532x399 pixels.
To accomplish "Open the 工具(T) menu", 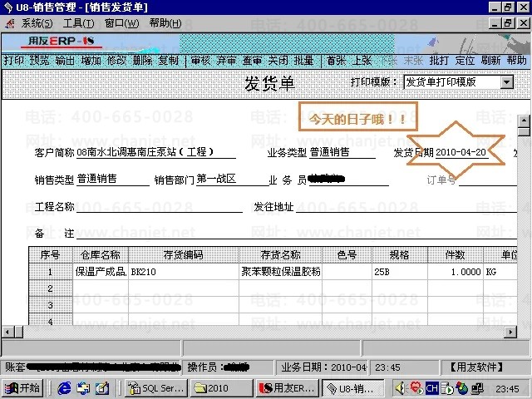I will [x=79, y=23].
